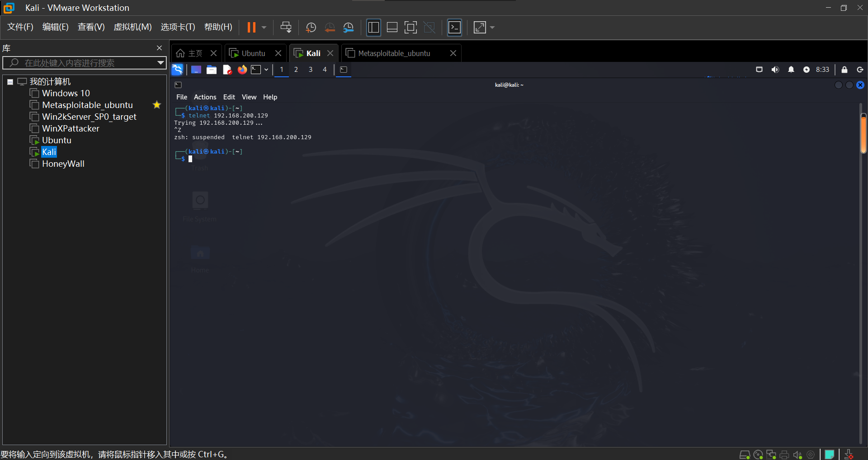Send Ctrl+Alt+Del to the virtual machine
Screen dimensions: 868x460
286,28
